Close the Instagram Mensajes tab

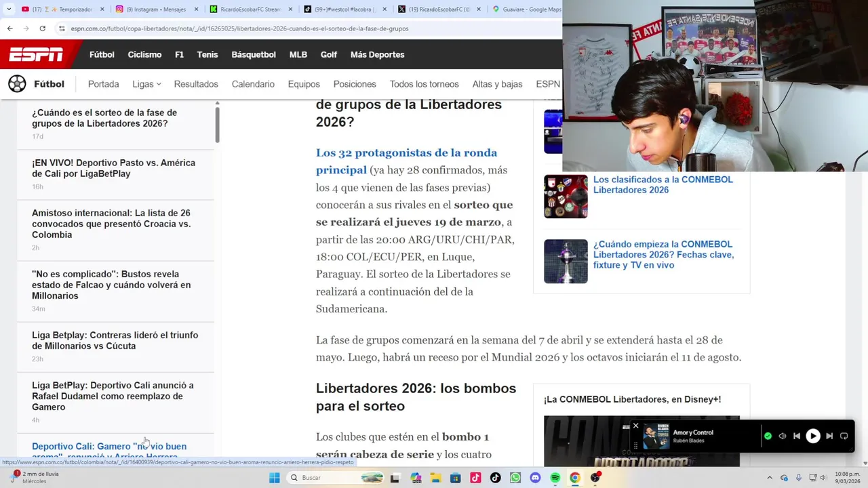[197, 9]
